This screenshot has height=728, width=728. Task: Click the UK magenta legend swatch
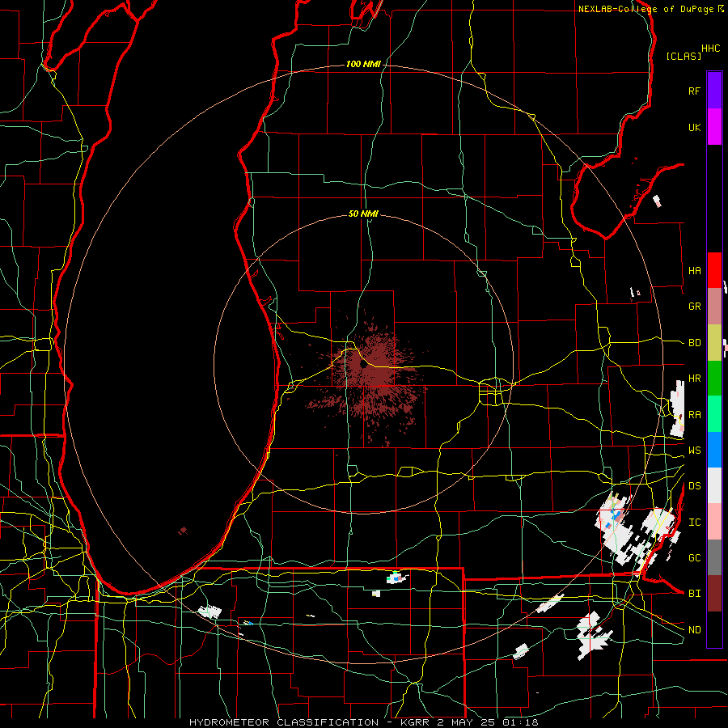point(714,127)
